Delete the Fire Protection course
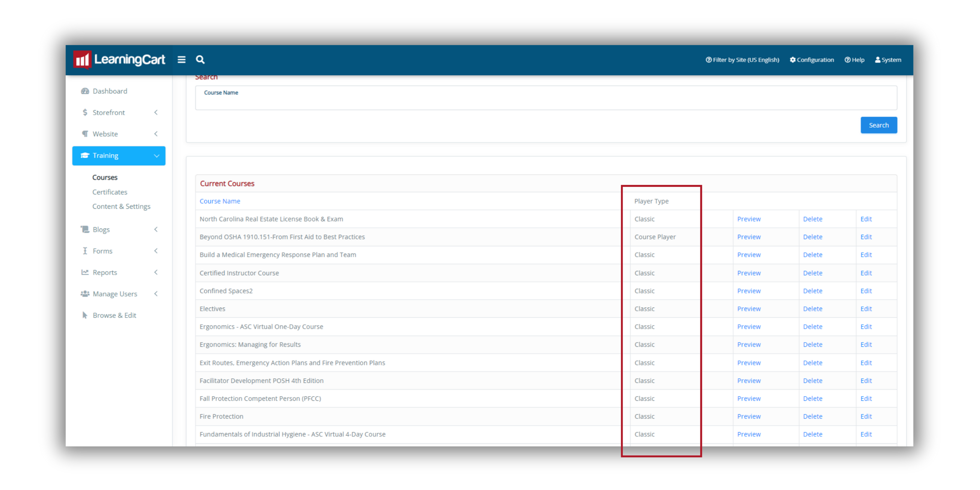The height and width of the screenshot is (490, 980). tap(813, 417)
